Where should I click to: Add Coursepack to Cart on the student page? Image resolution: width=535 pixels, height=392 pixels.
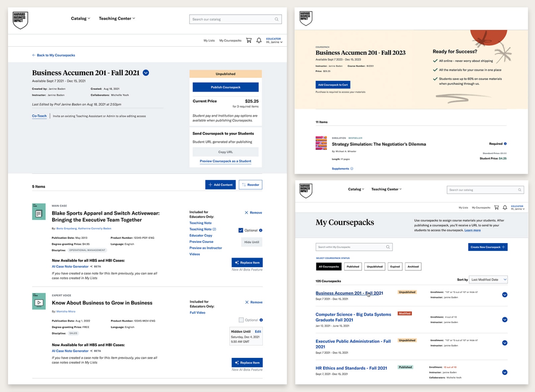[333, 85]
